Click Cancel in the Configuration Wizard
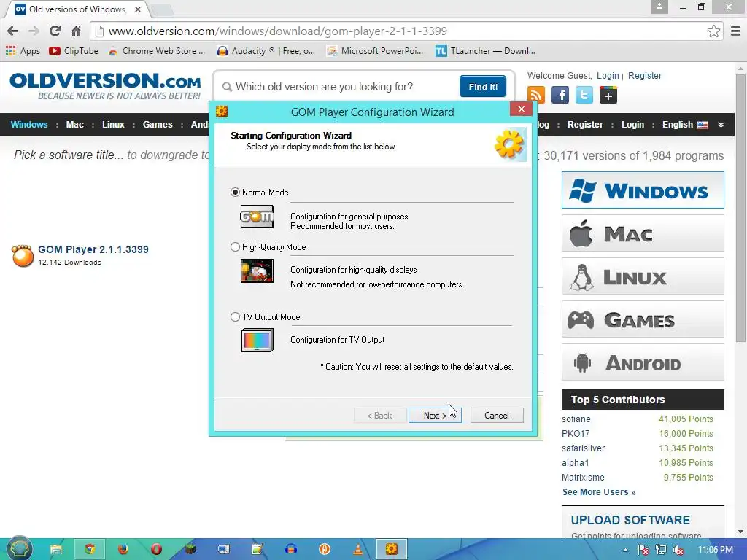 (497, 415)
